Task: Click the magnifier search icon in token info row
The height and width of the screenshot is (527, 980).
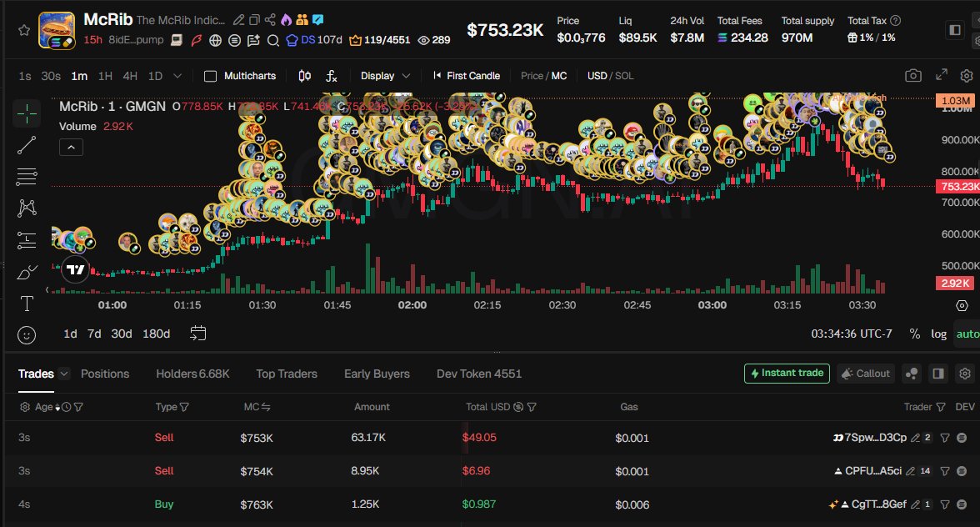Action: pyautogui.click(x=273, y=40)
